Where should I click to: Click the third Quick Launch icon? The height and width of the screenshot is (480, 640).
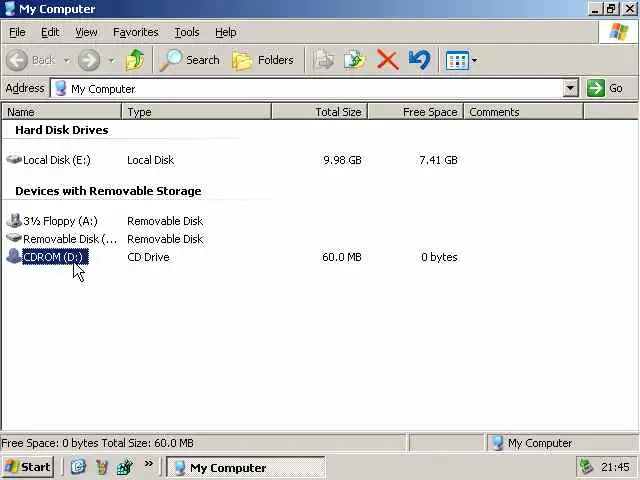125,467
